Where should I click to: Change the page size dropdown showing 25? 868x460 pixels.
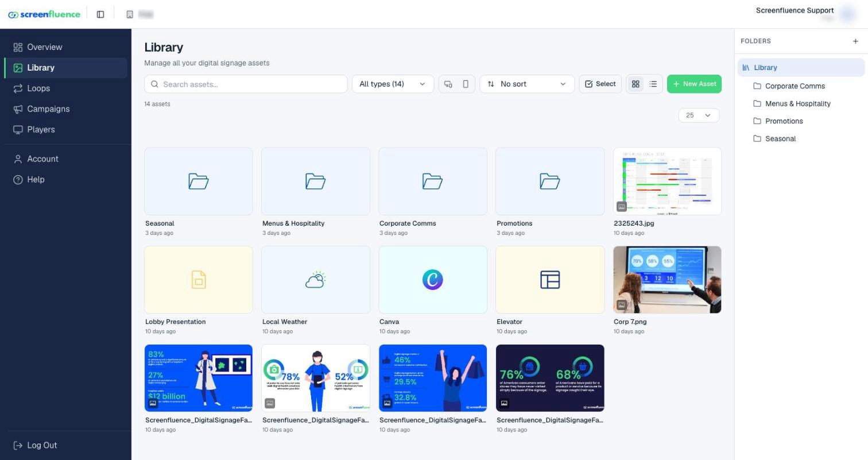tap(699, 115)
